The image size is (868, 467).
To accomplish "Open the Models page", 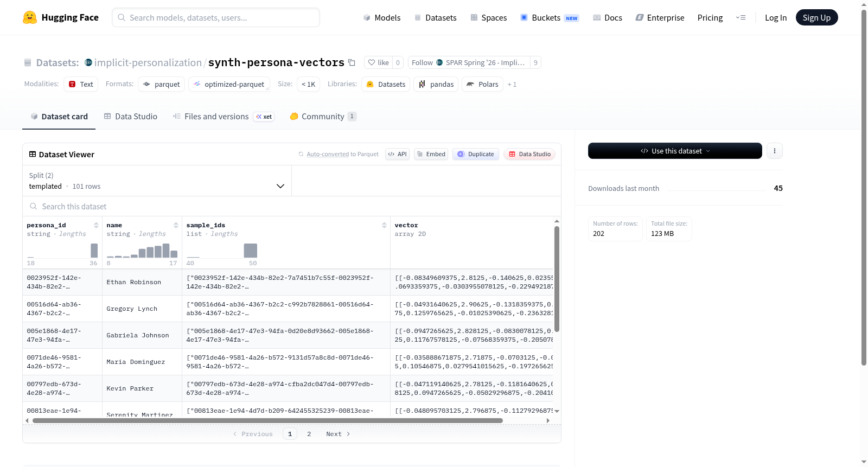I will (x=382, y=17).
